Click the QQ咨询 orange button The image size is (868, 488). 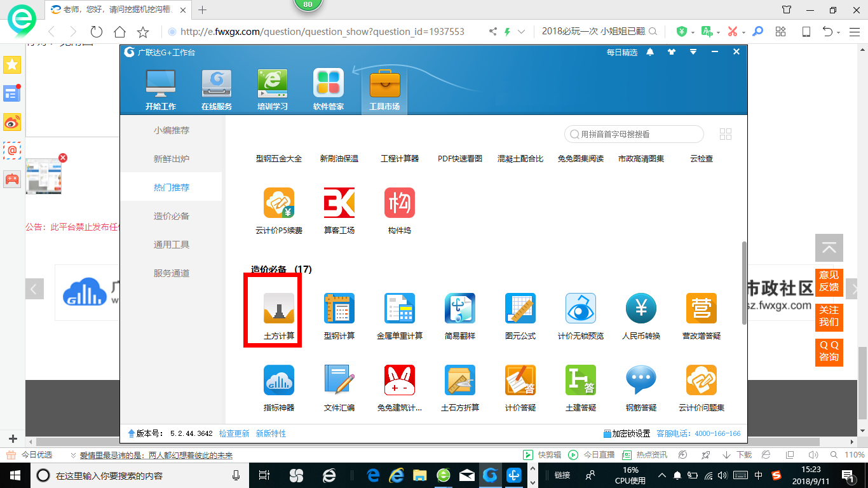[829, 351]
